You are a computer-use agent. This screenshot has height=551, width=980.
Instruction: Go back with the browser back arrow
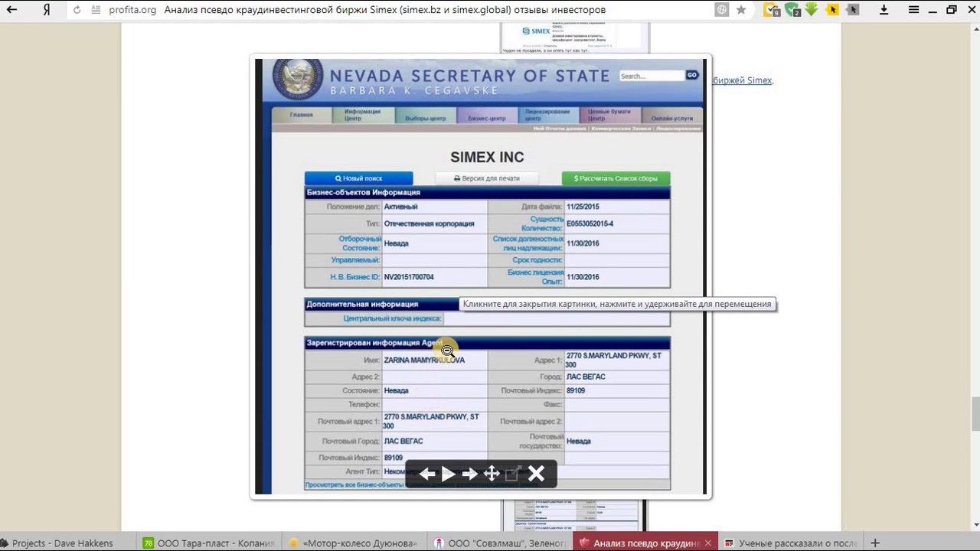tap(11, 10)
